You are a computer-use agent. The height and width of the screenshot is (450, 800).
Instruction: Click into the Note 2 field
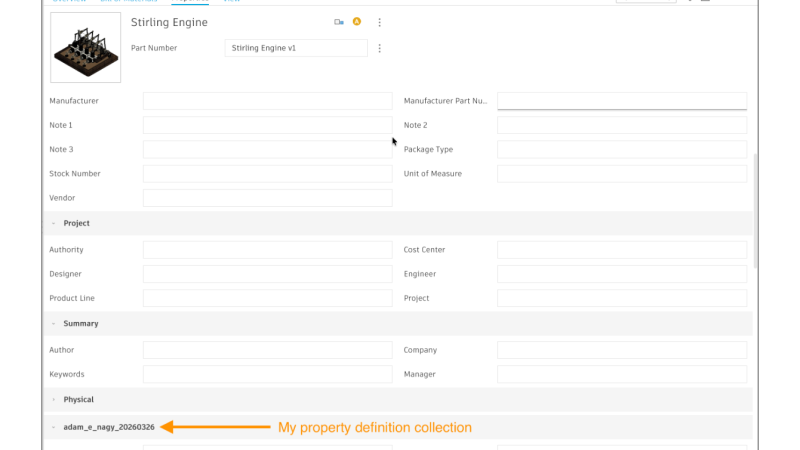click(x=622, y=125)
